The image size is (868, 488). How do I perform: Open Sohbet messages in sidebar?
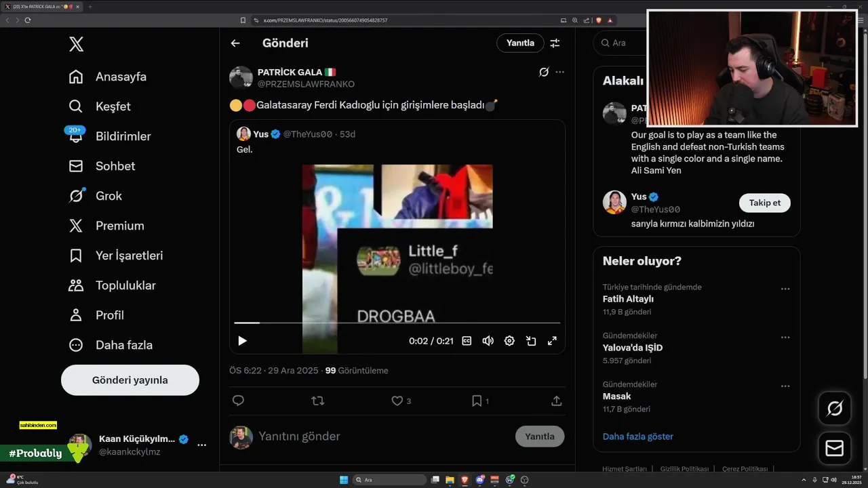pos(102,166)
